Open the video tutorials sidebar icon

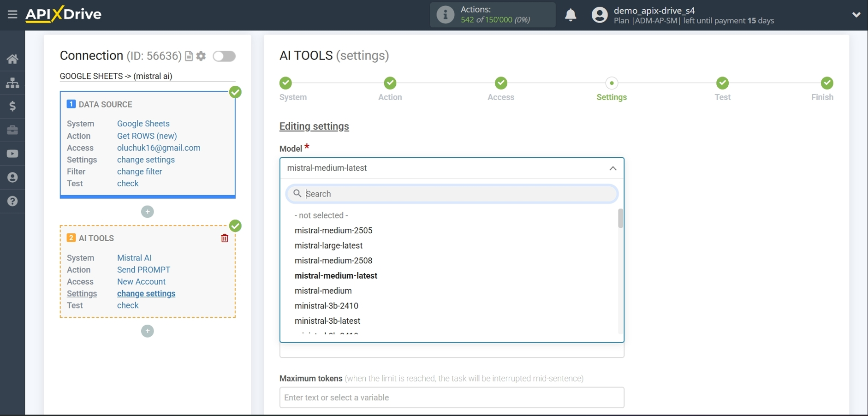click(12, 154)
